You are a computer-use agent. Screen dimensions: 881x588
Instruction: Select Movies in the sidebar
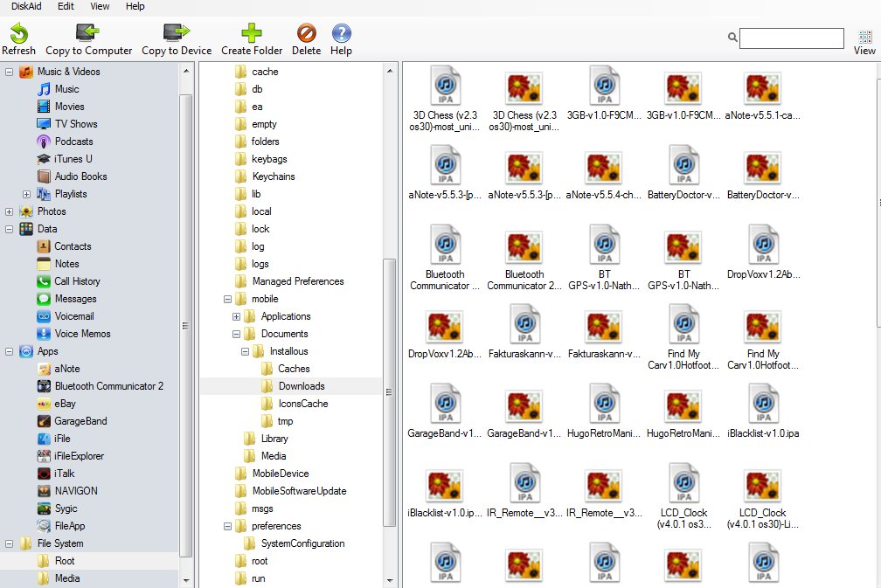click(69, 106)
